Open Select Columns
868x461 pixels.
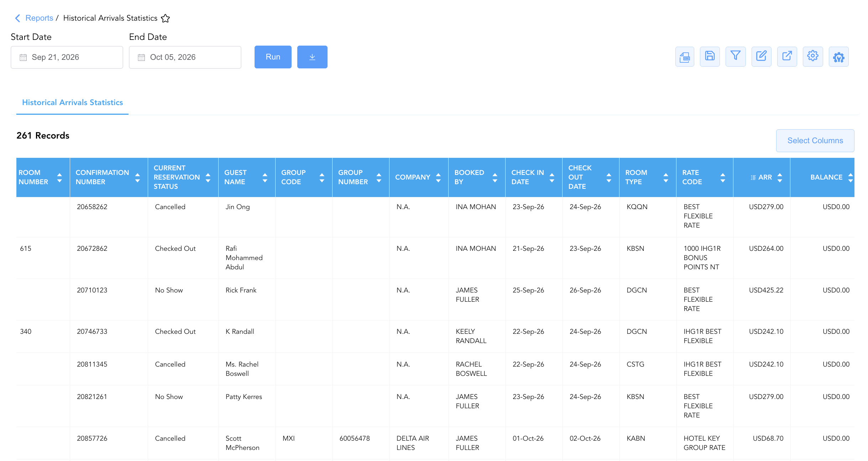tap(815, 141)
